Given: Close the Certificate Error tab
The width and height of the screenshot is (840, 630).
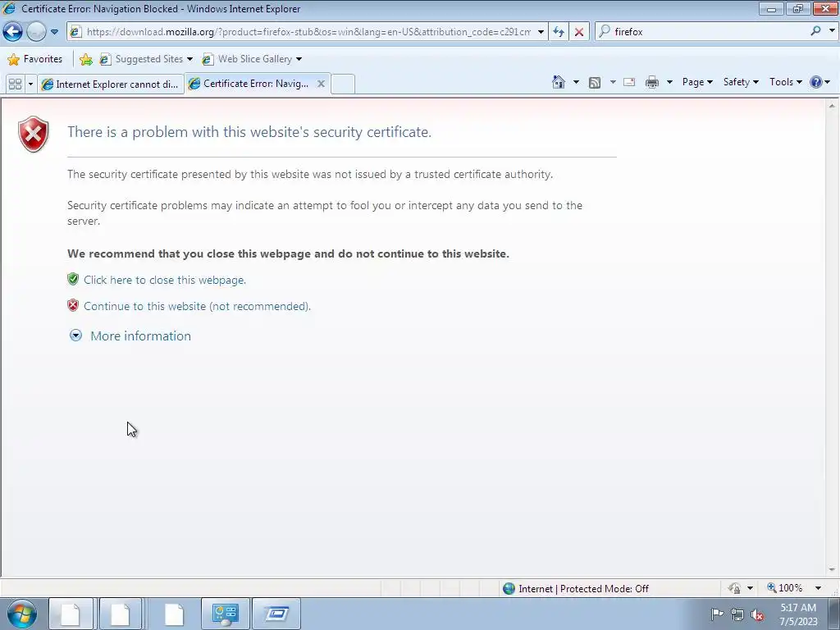Looking at the screenshot, I should click(x=321, y=84).
